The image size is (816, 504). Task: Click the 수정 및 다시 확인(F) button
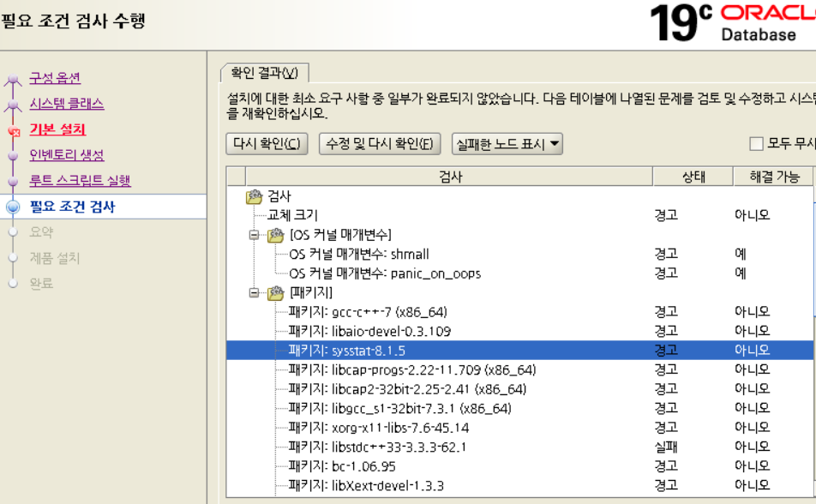[x=380, y=144]
